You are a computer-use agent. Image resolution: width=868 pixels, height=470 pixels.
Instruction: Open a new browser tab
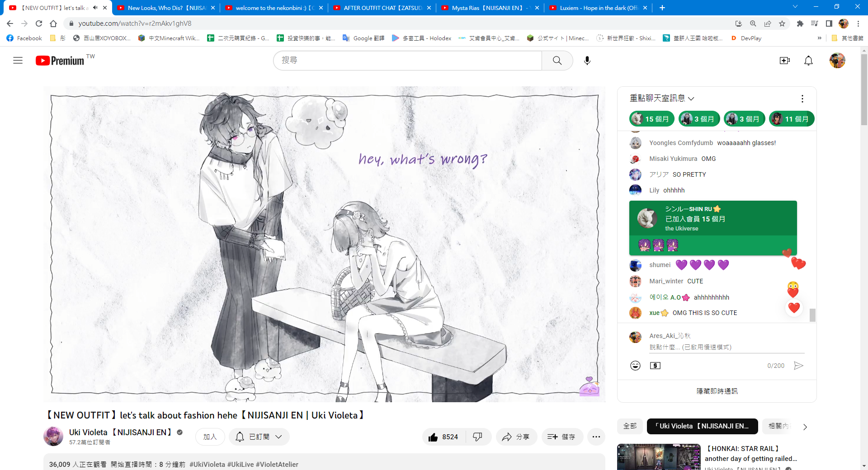click(662, 8)
